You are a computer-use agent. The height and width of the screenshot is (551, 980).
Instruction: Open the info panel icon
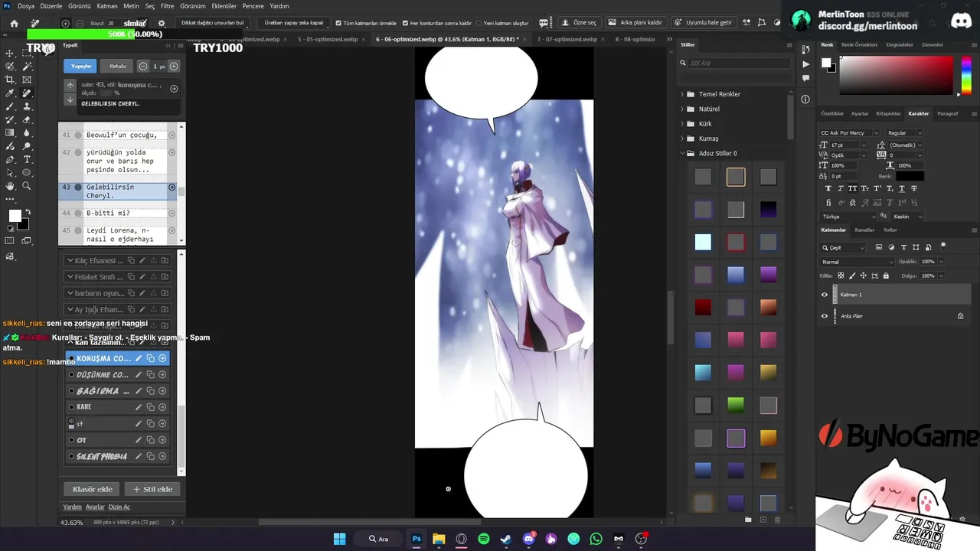[x=805, y=99]
